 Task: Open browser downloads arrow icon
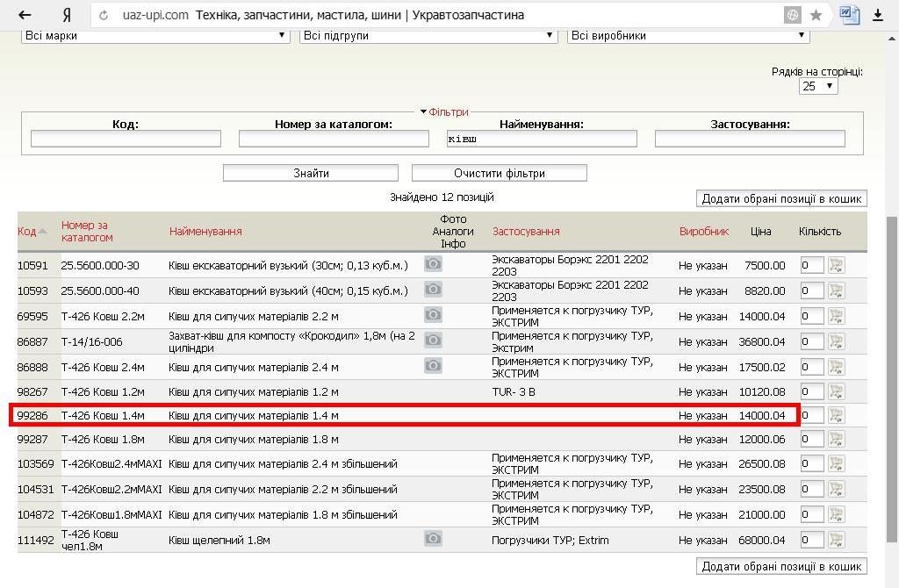point(877,15)
